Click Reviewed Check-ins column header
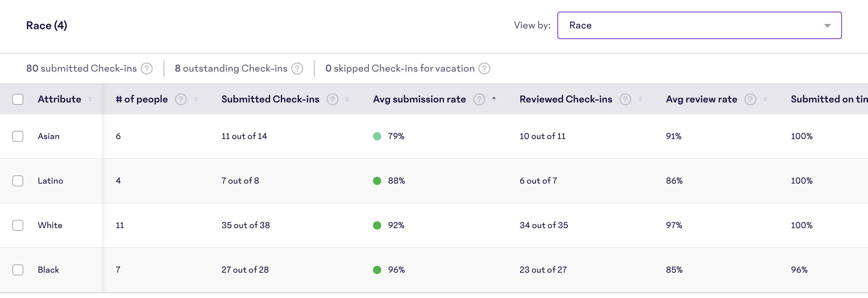 (x=566, y=99)
